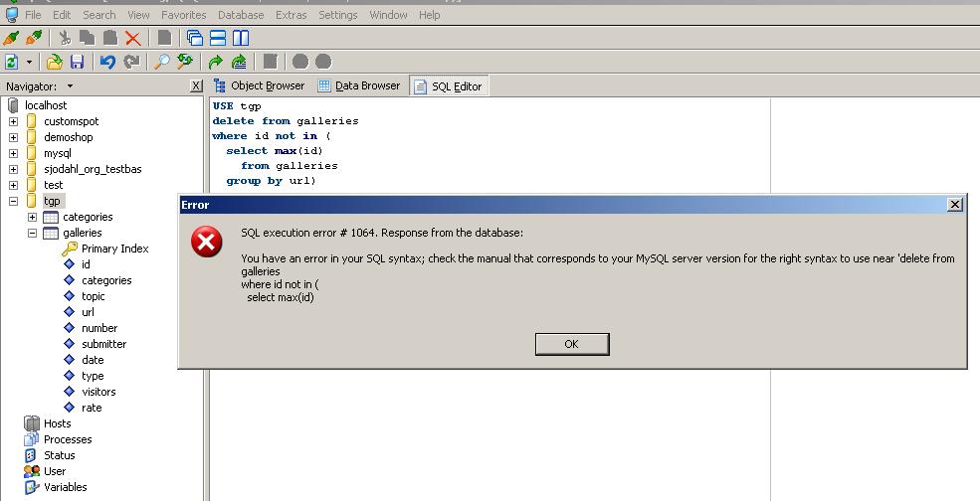Click the Status icon in Navigator
Image resolution: width=980 pixels, height=501 pixels.
pyautogui.click(x=31, y=454)
